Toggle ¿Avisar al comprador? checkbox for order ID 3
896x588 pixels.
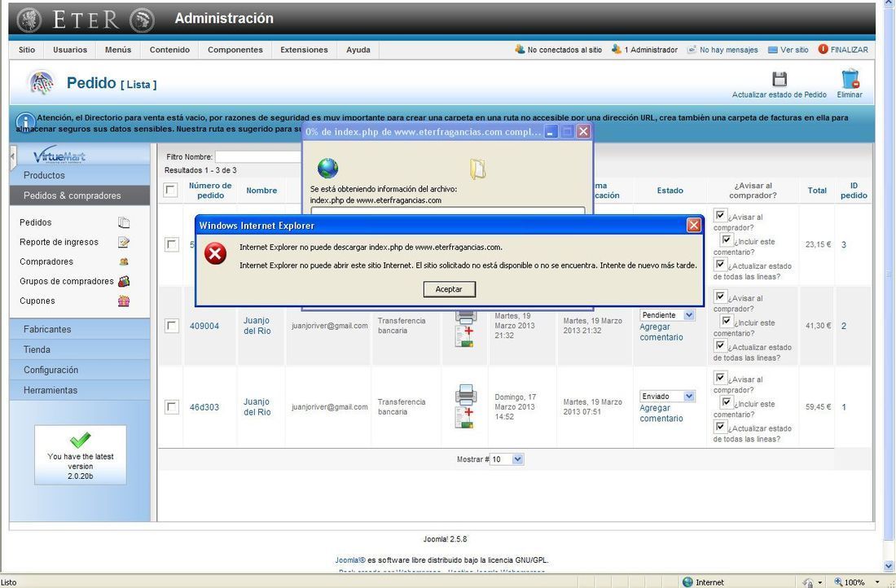pyautogui.click(x=721, y=216)
